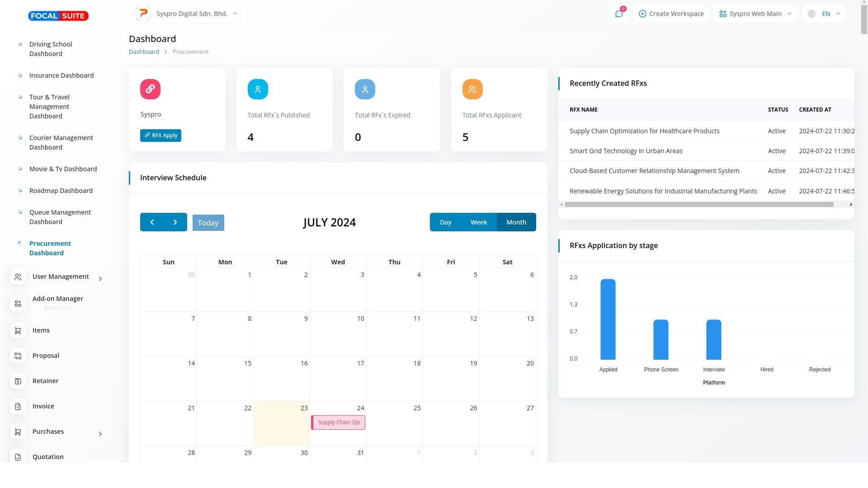Click the Invoice document icon in sidebar

[18, 407]
